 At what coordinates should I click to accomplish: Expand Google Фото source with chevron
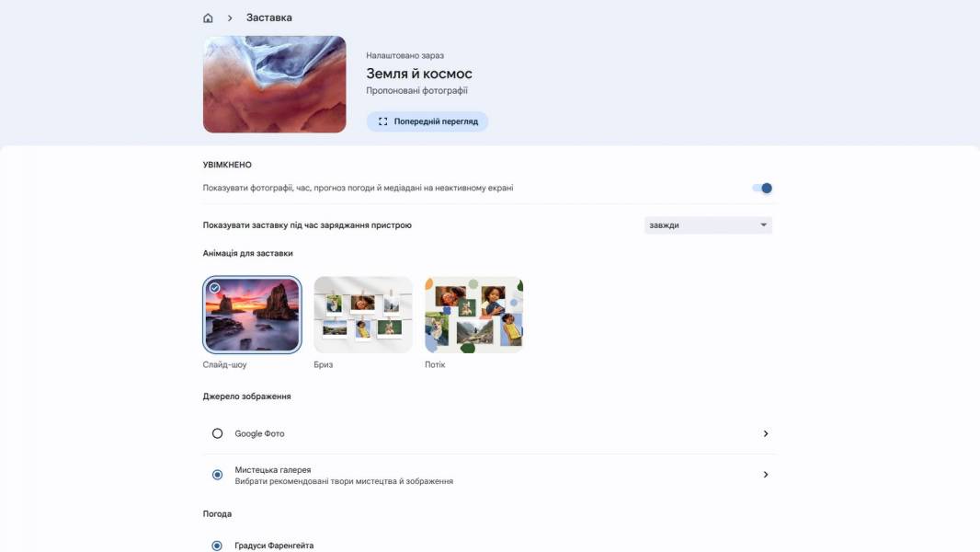pos(766,433)
